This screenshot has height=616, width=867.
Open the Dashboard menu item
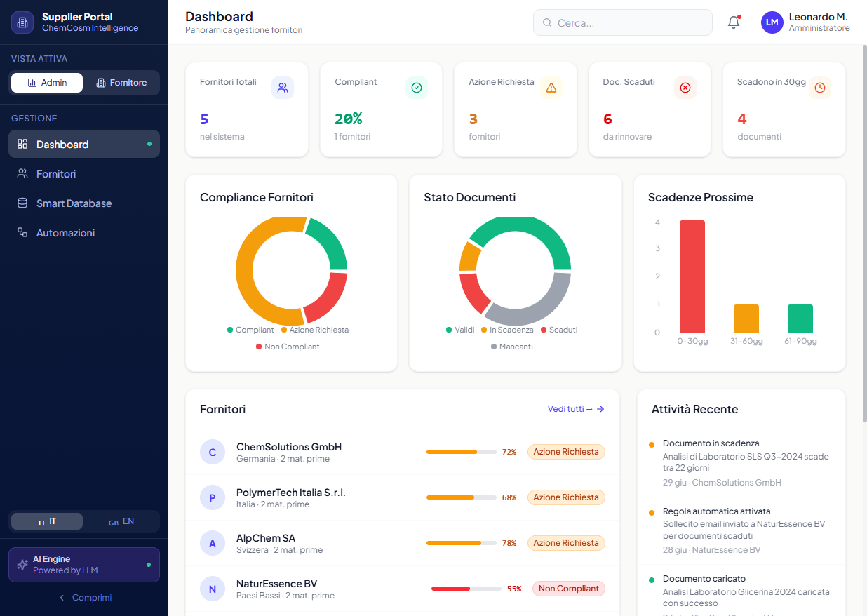(x=84, y=144)
